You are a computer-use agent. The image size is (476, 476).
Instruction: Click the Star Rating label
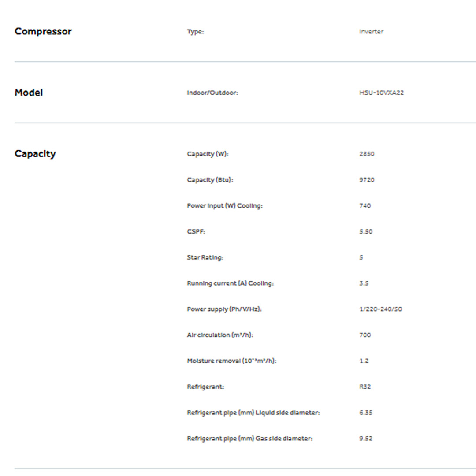205,257
